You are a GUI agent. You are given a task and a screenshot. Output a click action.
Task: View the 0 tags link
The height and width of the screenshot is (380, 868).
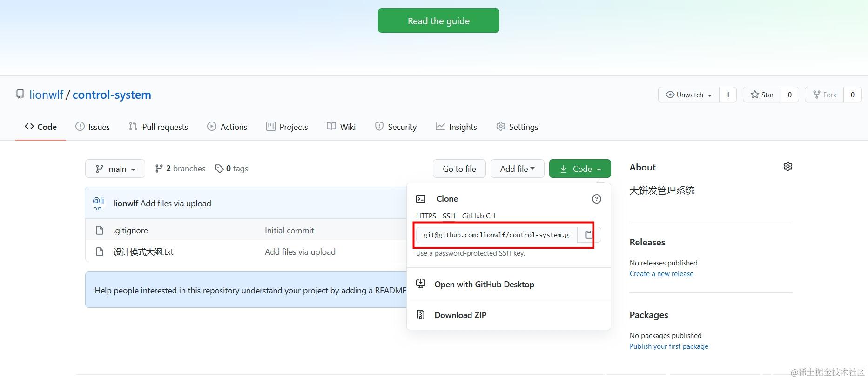(231, 169)
